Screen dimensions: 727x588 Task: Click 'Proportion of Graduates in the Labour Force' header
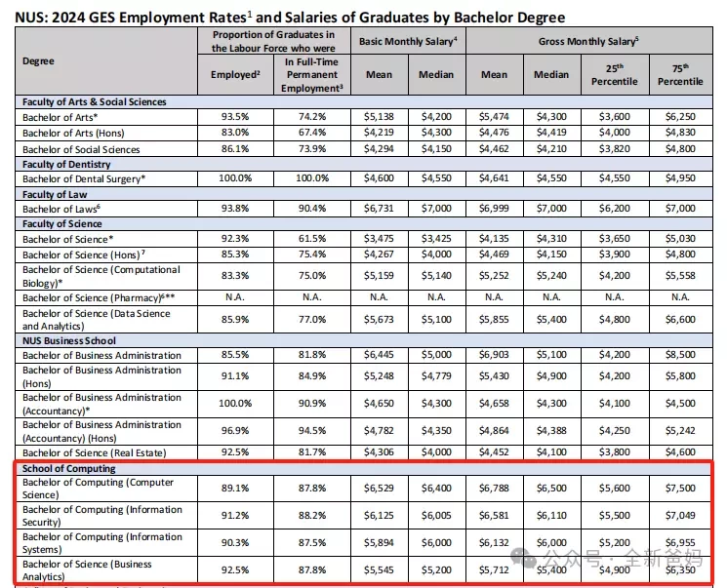pos(273,41)
